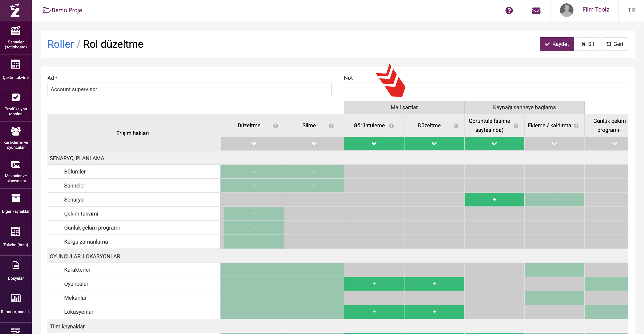Viewport: 644px width, 334px height.
Task: Open Dosyalar in sidebar
Action: coord(16,272)
